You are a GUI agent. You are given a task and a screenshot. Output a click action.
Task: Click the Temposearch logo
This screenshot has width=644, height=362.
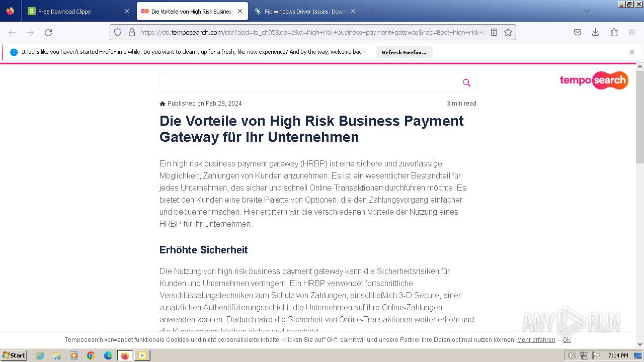[594, 80]
